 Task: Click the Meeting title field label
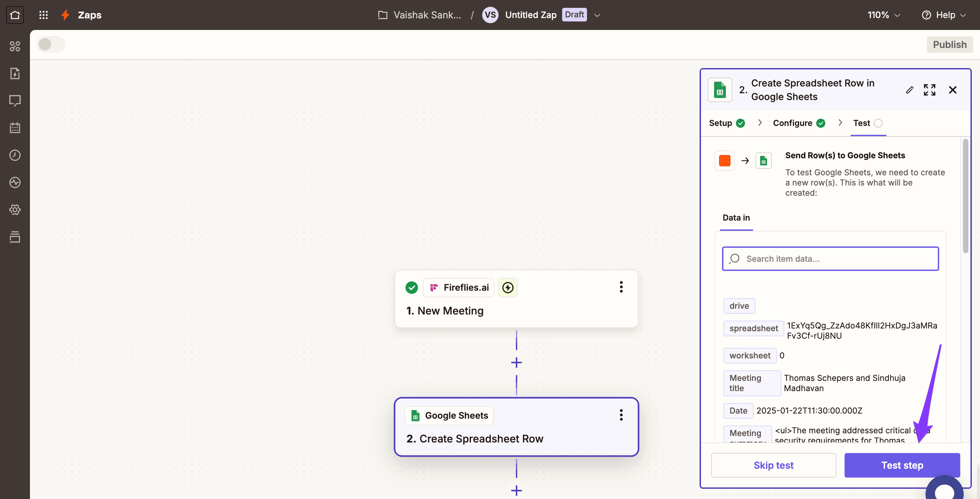752,383
